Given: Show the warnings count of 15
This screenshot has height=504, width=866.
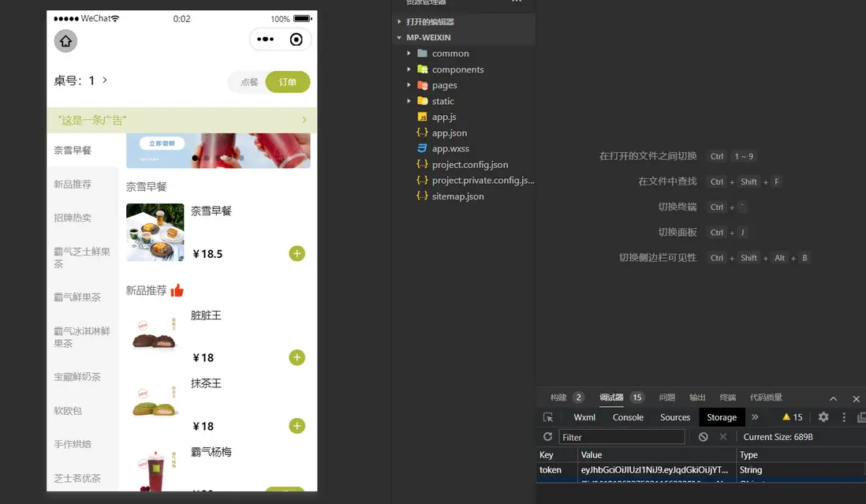Looking at the screenshot, I should [792, 417].
